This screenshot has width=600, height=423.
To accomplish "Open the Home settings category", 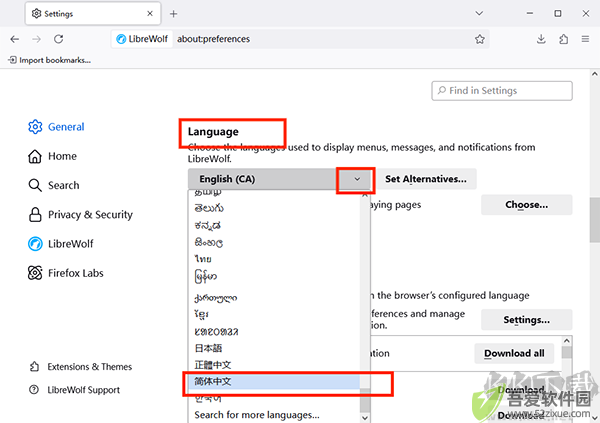I will pos(52,156).
